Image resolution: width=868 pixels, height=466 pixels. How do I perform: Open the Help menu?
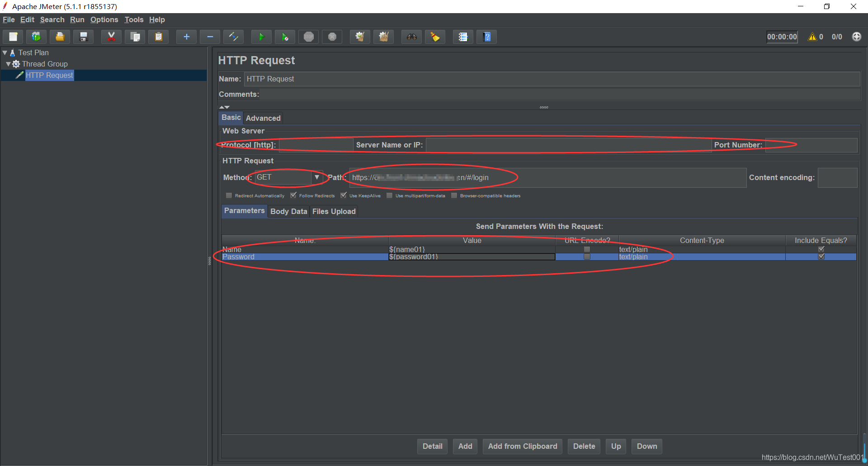coord(157,19)
